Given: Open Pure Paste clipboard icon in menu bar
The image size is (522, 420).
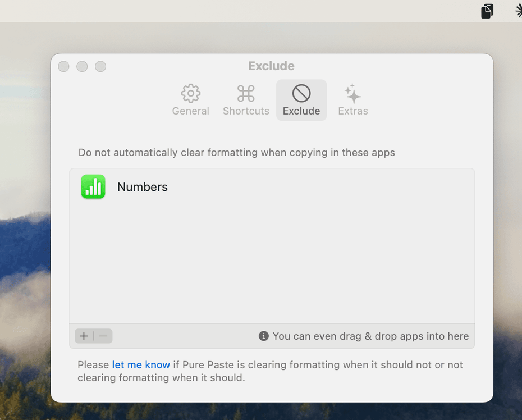Looking at the screenshot, I should (487, 11).
